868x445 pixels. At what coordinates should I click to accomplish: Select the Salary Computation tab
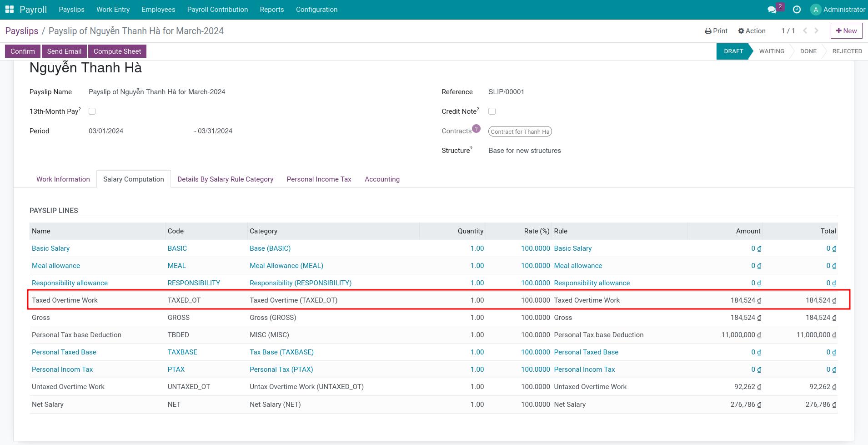click(134, 179)
